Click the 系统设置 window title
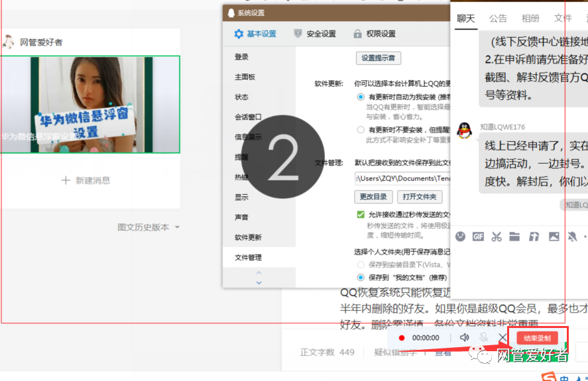The height and width of the screenshot is (381, 588). pos(251,13)
